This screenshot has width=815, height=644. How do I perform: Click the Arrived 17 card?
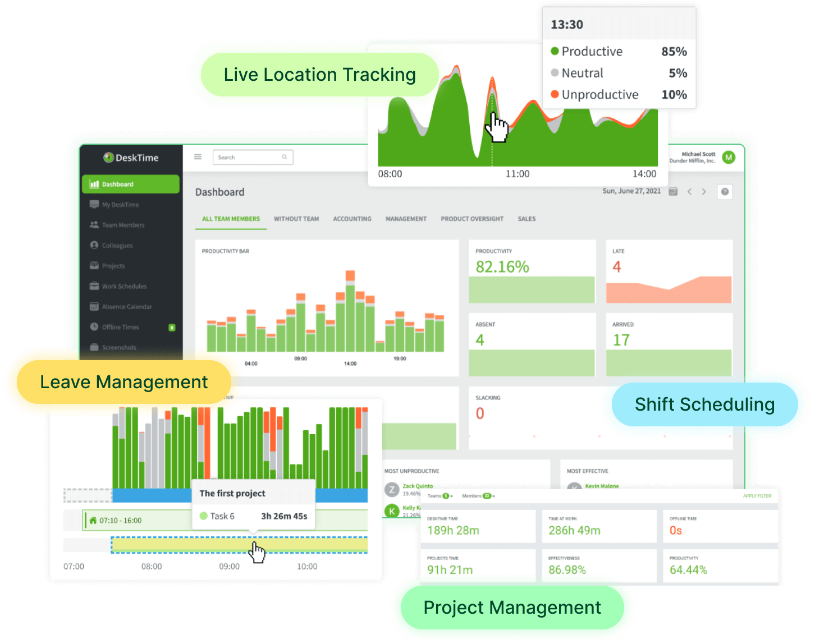click(x=669, y=345)
